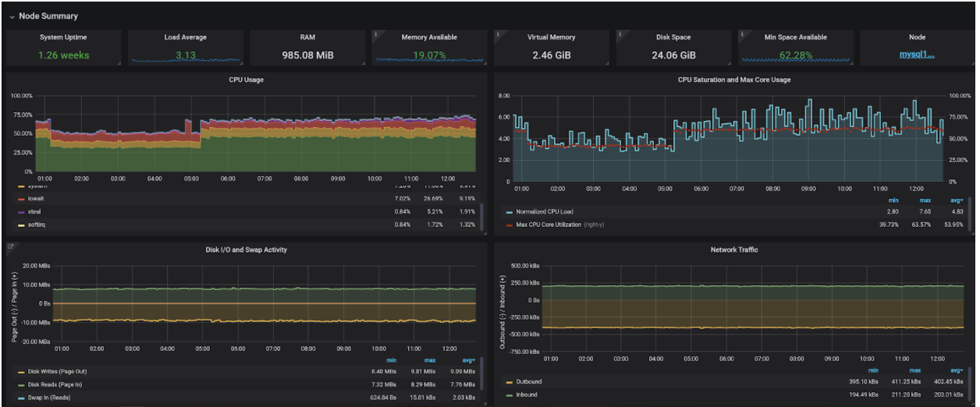Viewport: 980px width, 407px height.
Task: Open the mysql1 node link
Action: point(917,55)
